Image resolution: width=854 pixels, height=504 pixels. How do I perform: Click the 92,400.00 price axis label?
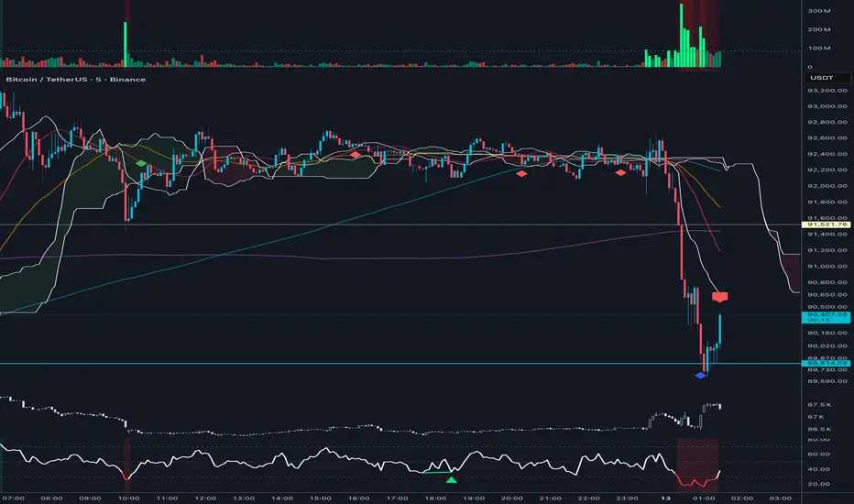(x=827, y=154)
